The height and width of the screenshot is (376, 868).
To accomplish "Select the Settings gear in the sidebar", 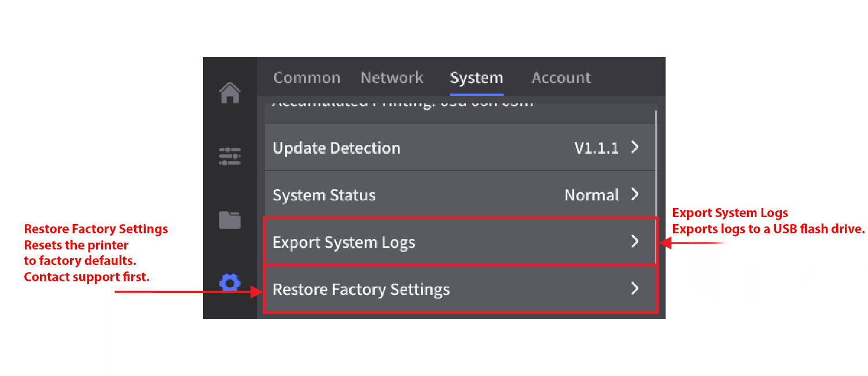I will click(230, 283).
